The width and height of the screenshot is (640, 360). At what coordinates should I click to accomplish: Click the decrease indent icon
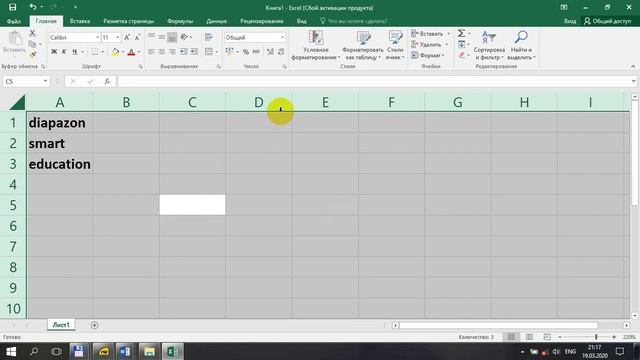(184, 51)
